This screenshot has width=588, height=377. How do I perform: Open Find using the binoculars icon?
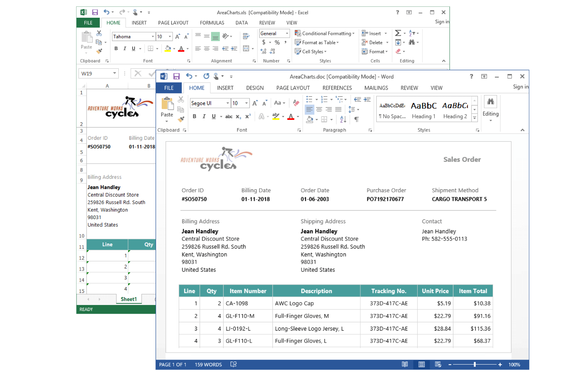[490, 101]
